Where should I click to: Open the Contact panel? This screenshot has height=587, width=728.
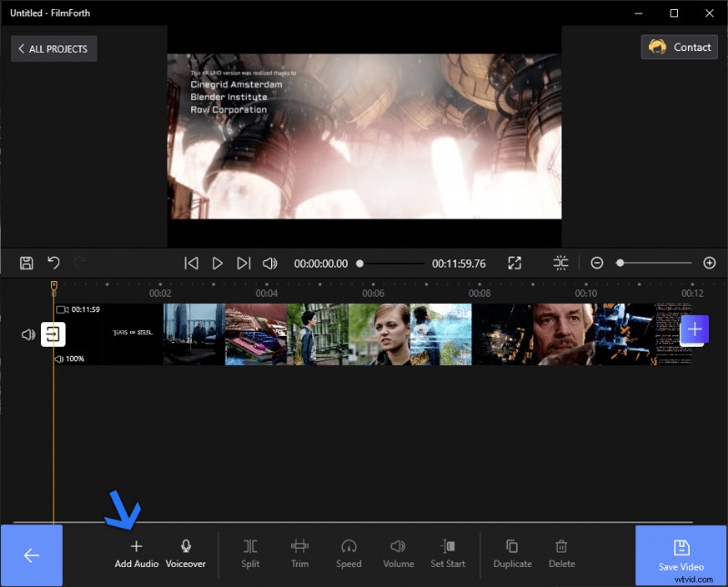click(679, 47)
